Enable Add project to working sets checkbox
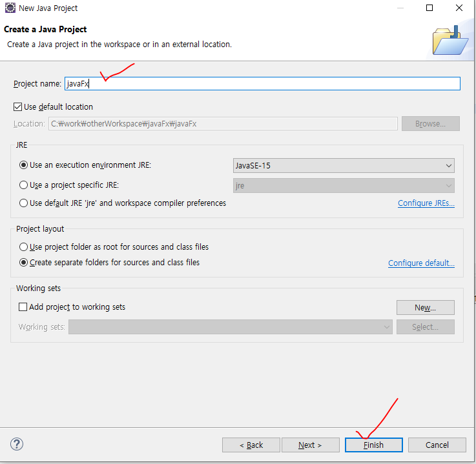This screenshot has width=476, height=464. tap(23, 307)
